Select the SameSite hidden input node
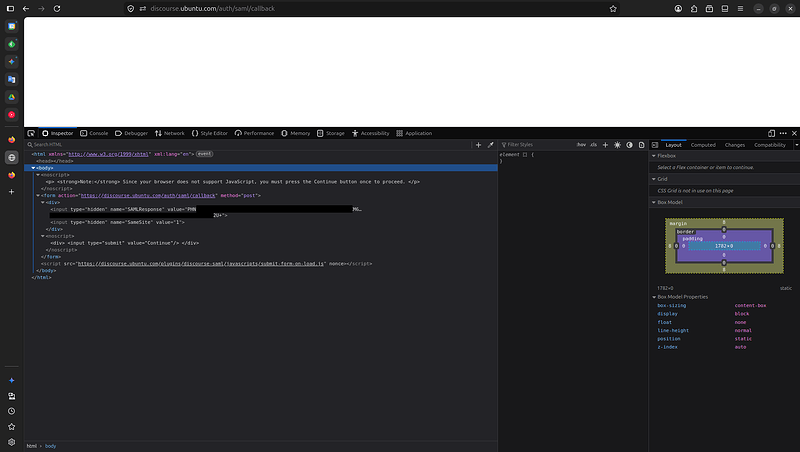800x452 pixels. pos(117,222)
